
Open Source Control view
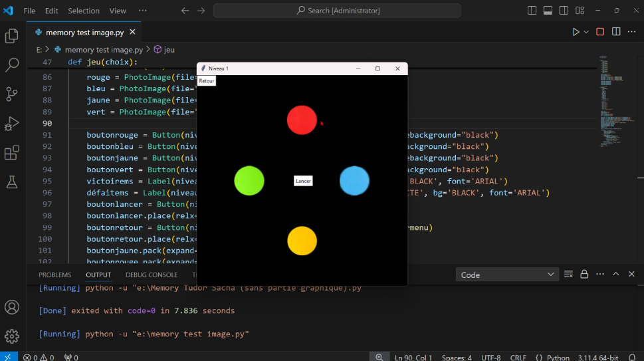(12, 94)
